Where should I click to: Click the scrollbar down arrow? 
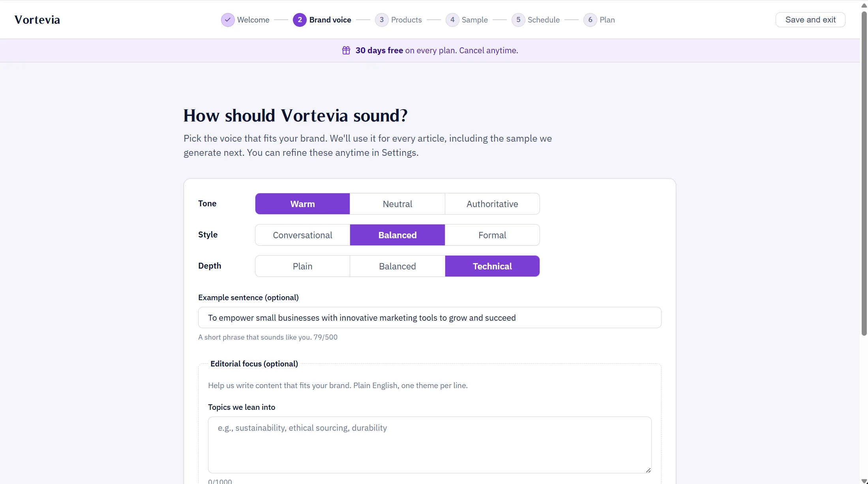pyautogui.click(x=864, y=481)
